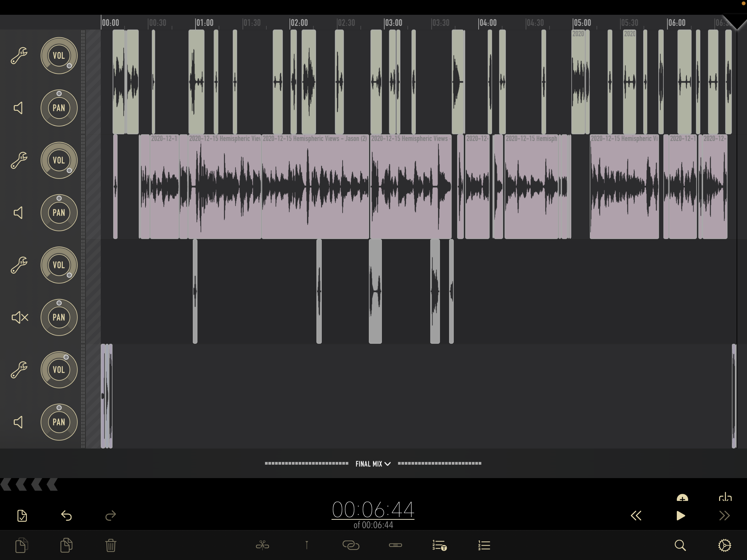Select the purple "2020-12-15 Hemisph" clip

(x=531, y=187)
